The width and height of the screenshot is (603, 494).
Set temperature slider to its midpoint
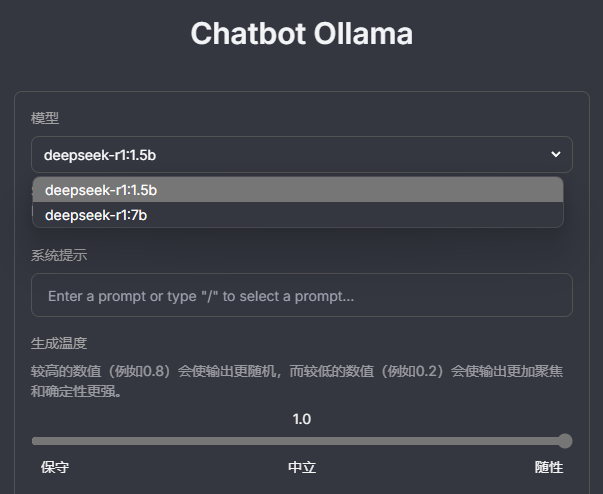(299, 441)
